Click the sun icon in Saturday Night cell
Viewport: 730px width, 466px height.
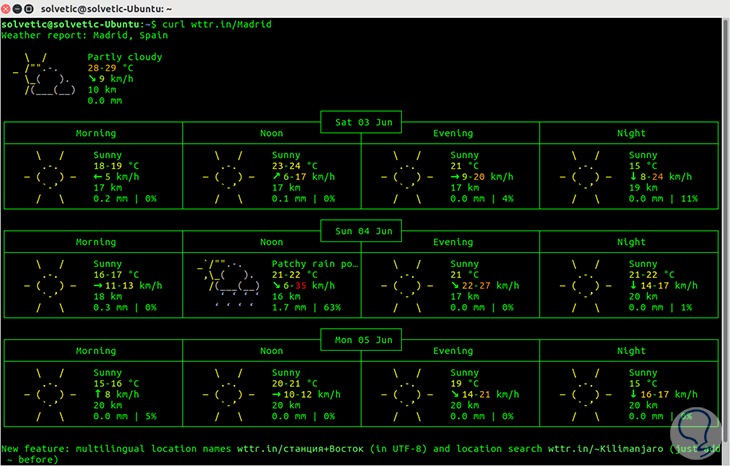click(586, 177)
